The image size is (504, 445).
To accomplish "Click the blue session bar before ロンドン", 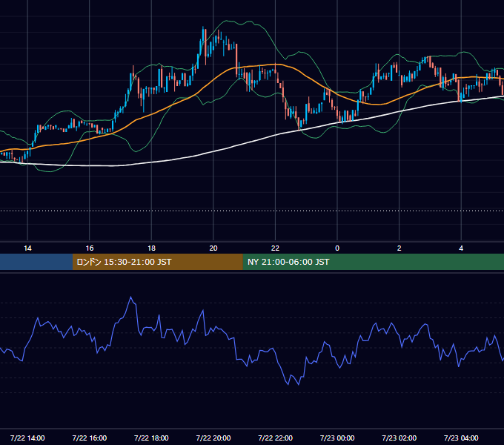I will 36,262.
